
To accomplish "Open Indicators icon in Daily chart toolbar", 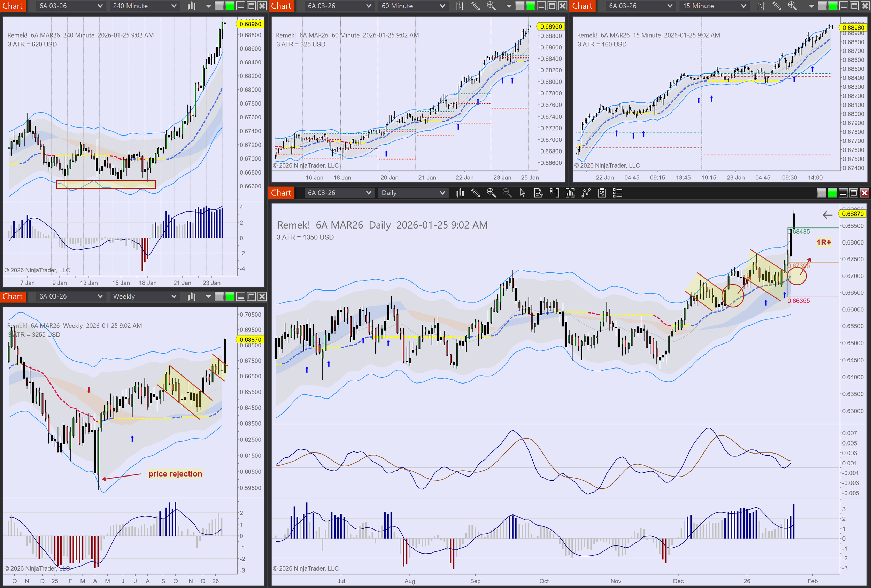I will pyautogui.click(x=586, y=193).
